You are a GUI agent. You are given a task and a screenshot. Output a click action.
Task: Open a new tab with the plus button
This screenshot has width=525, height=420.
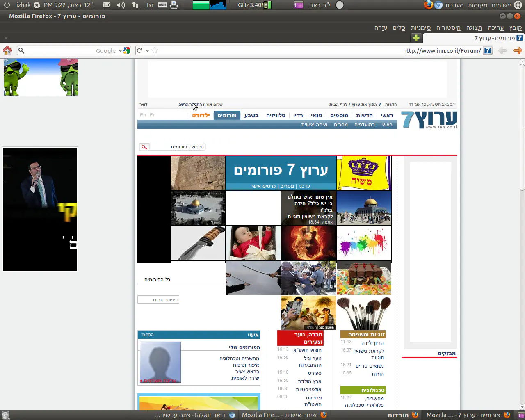coord(416,38)
